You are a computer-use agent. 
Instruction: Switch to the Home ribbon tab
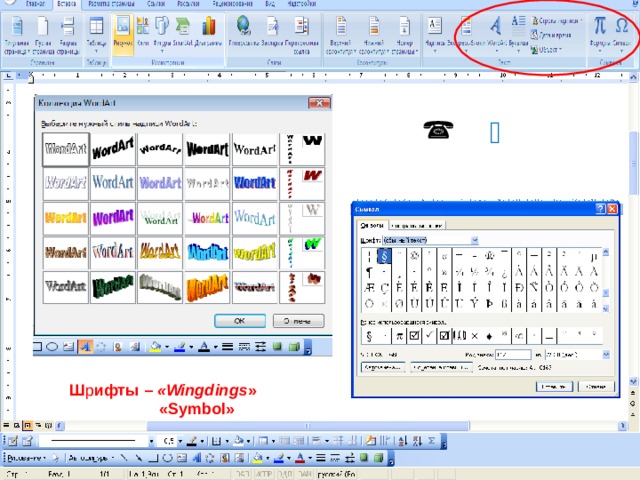click(x=35, y=4)
